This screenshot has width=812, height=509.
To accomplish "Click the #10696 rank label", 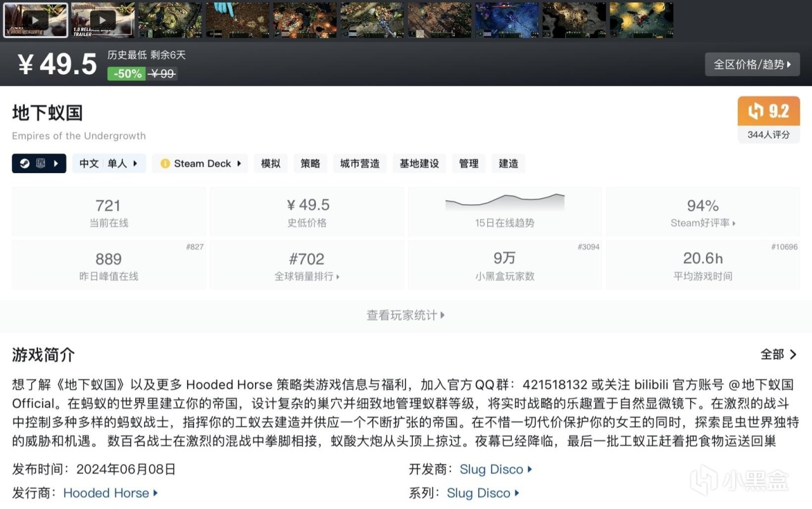I will 784,247.
